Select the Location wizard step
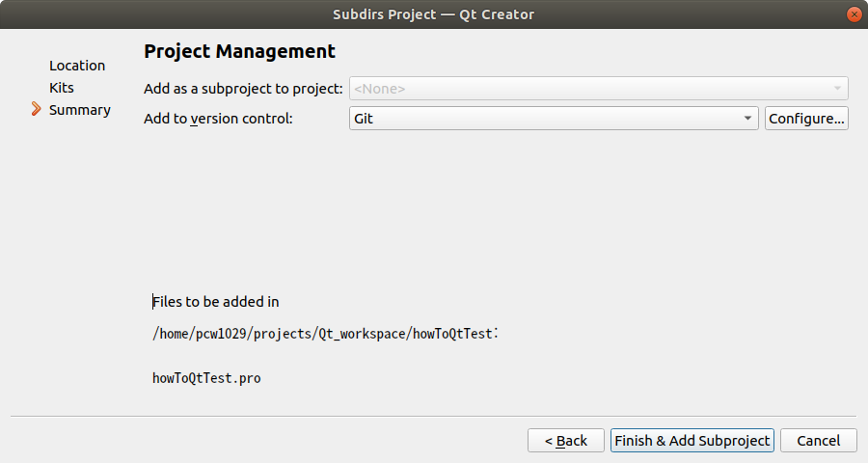Image resolution: width=868 pixels, height=463 pixels. 77,66
